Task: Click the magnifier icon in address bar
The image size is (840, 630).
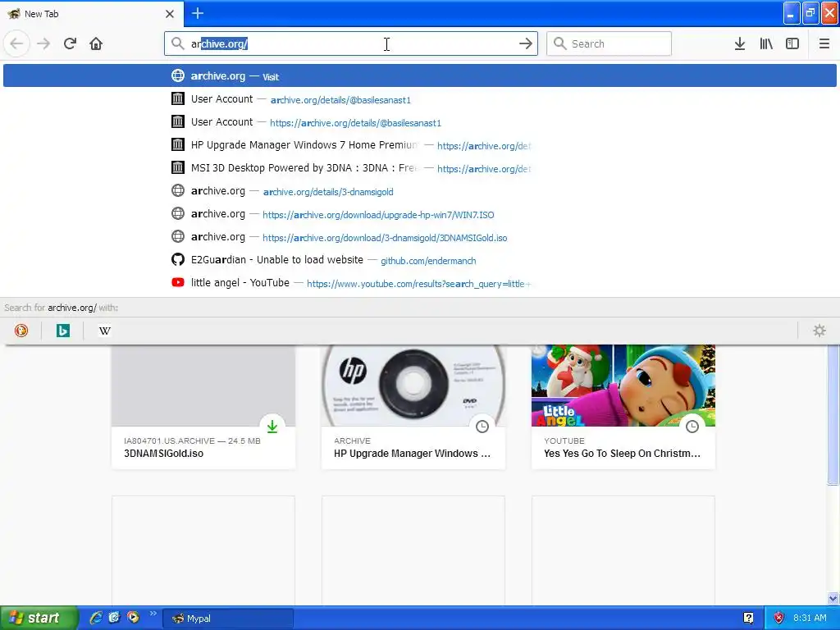Action: [x=178, y=43]
